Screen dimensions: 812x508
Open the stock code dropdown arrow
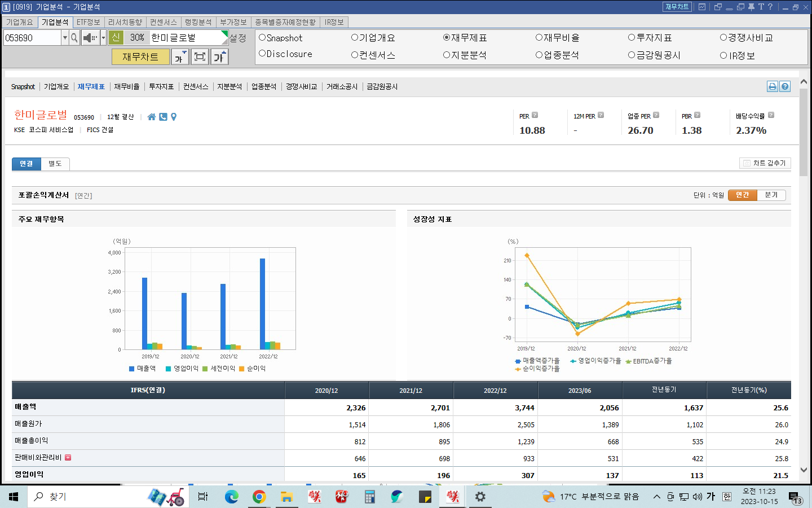tap(65, 38)
